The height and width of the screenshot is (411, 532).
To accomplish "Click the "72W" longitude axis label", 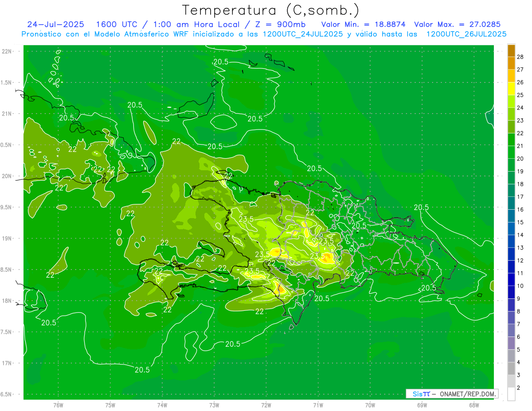I will pyautogui.click(x=266, y=405).
